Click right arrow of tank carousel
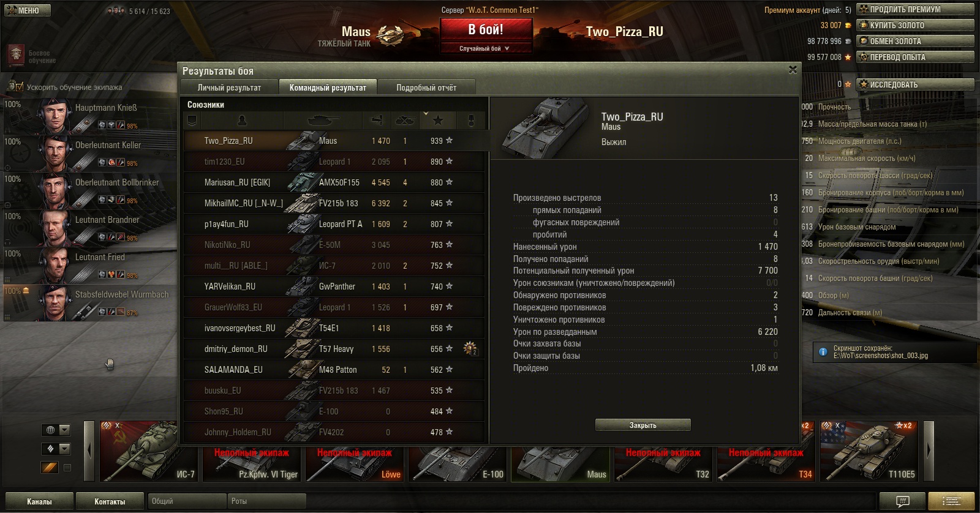980x513 pixels. click(x=929, y=451)
